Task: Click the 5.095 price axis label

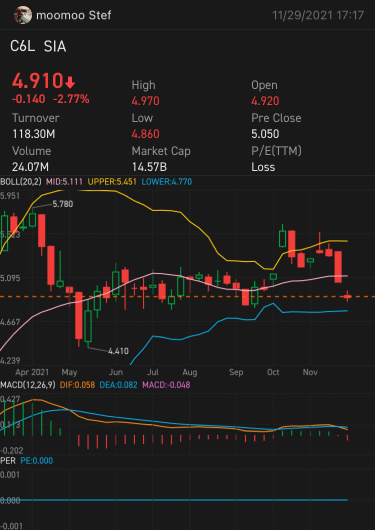Action: click(10, 279)
